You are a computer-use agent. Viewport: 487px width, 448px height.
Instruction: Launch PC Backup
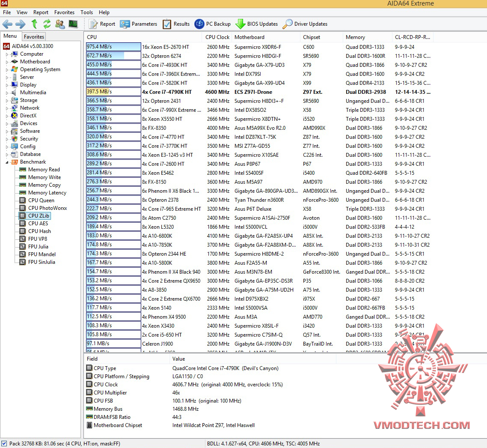(212, 24)
